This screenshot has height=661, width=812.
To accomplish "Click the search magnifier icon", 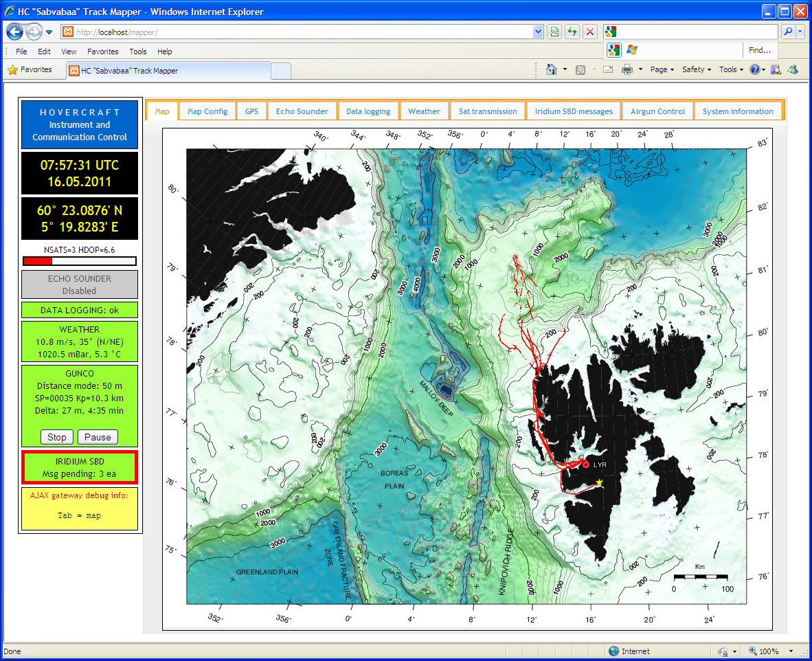I will tap(787, 32).
